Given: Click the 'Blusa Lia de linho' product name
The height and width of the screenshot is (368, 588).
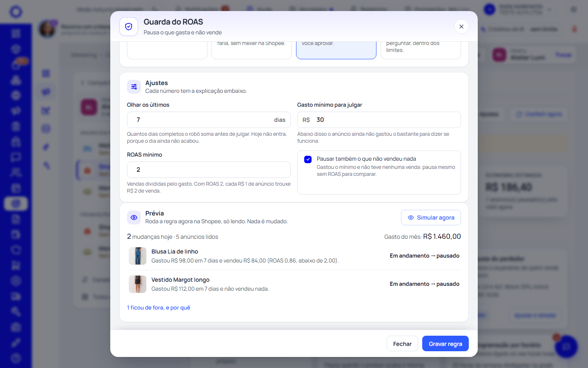Looking at the screenshot, I should point(175,251).
